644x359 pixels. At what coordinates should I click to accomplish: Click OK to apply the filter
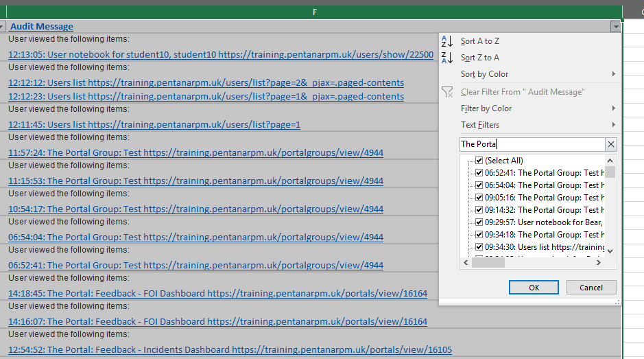click(534, 288)
